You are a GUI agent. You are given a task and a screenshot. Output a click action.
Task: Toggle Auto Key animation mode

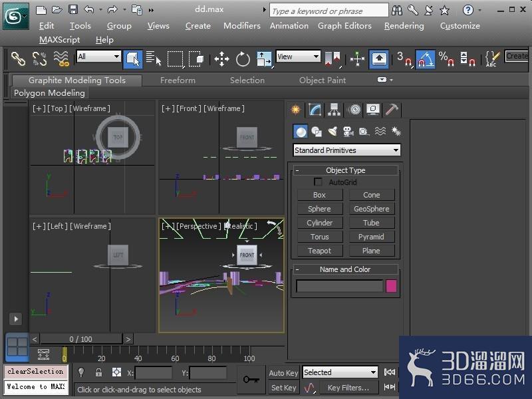pyautogui.click(x=283, y=373)
